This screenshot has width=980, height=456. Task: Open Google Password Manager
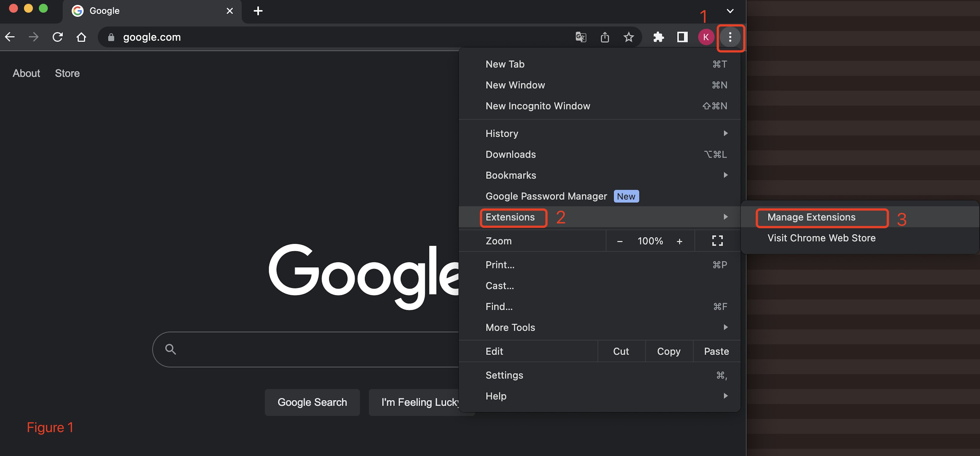(x=599, y=196)
